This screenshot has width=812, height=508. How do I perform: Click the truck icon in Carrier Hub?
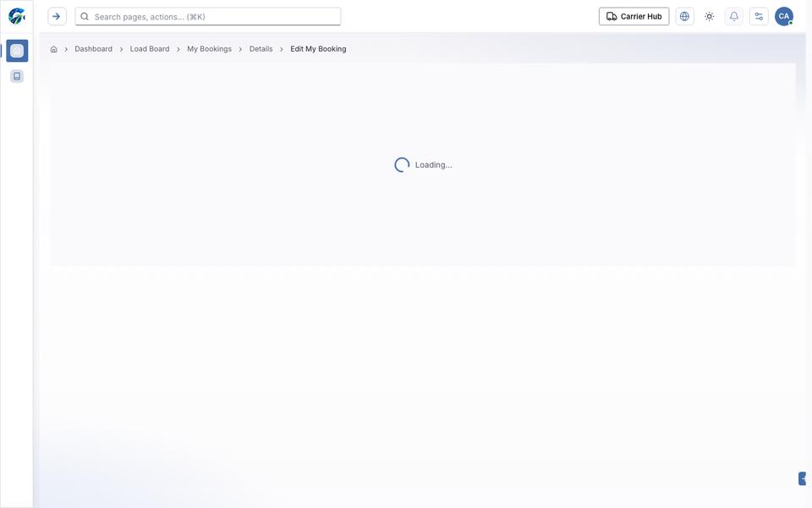pyautogui.click(x=612, y=16)
